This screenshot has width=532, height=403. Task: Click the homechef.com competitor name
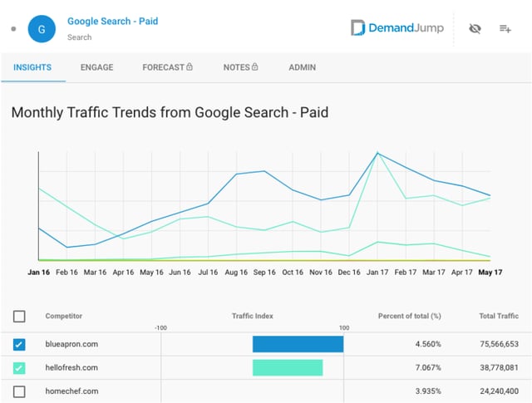(72, 391)
